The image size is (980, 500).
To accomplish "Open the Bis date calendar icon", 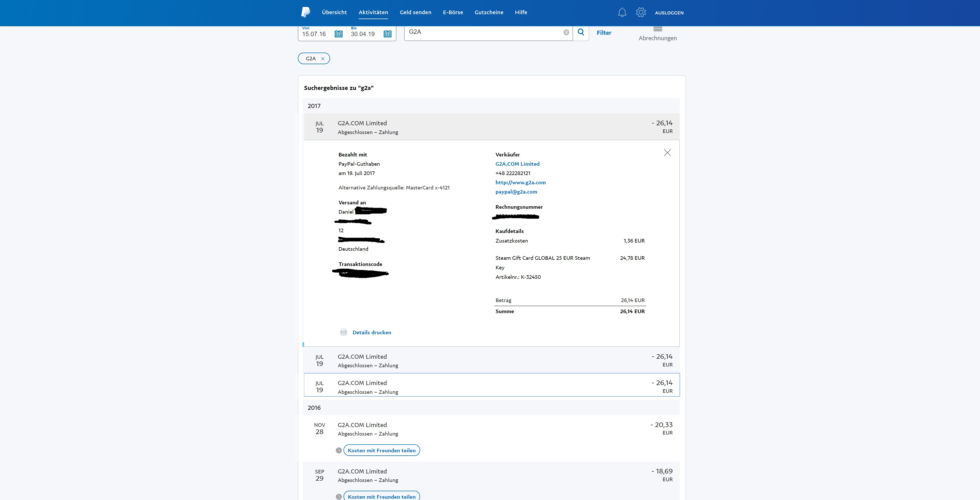I will click(x=387, y=34).
